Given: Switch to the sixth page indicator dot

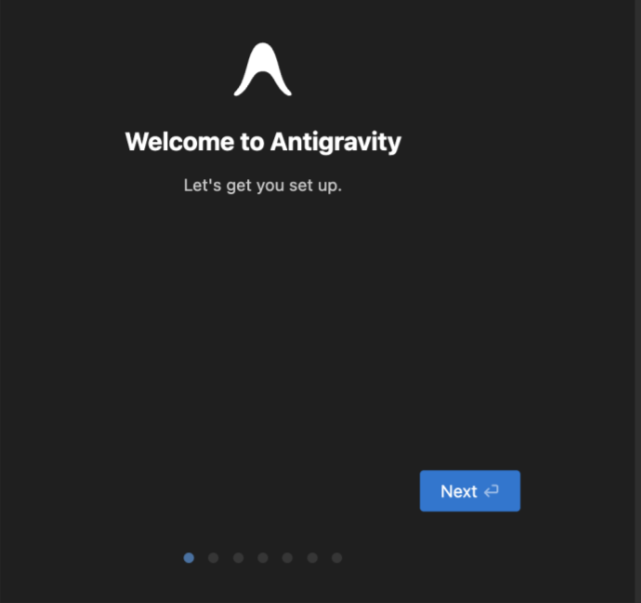Looking at the screenshot, I should click(x=312, y=558).
